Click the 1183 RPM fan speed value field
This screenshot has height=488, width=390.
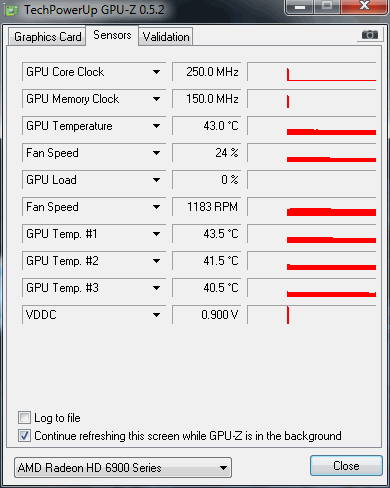click(x=207, y=207)
